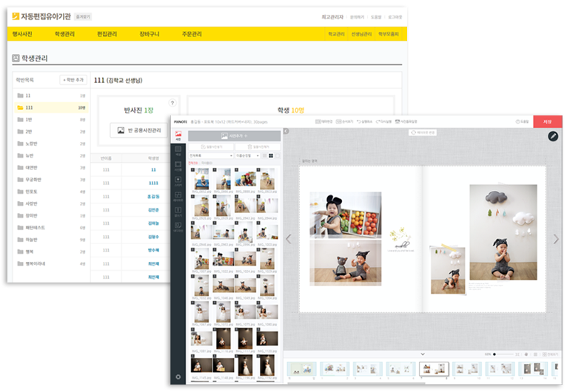Open the 장바구니 menu tab
This screenshot has height=392, width=570.
(x=150, y=34)
